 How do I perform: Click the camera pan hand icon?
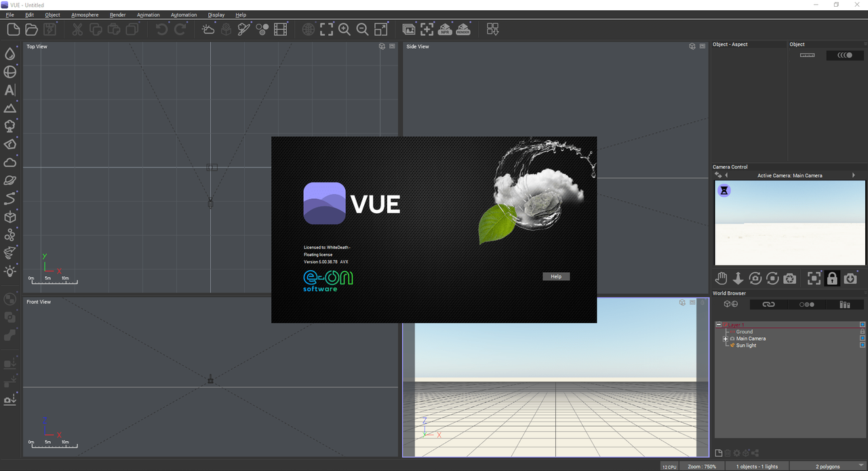[722, 278]
